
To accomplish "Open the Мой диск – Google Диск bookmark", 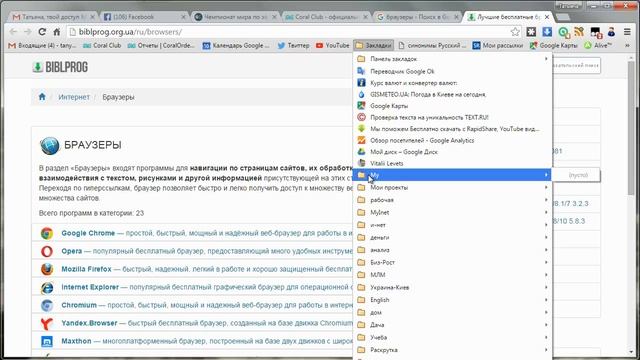I will pyautogui.click(x=452, y=151).
